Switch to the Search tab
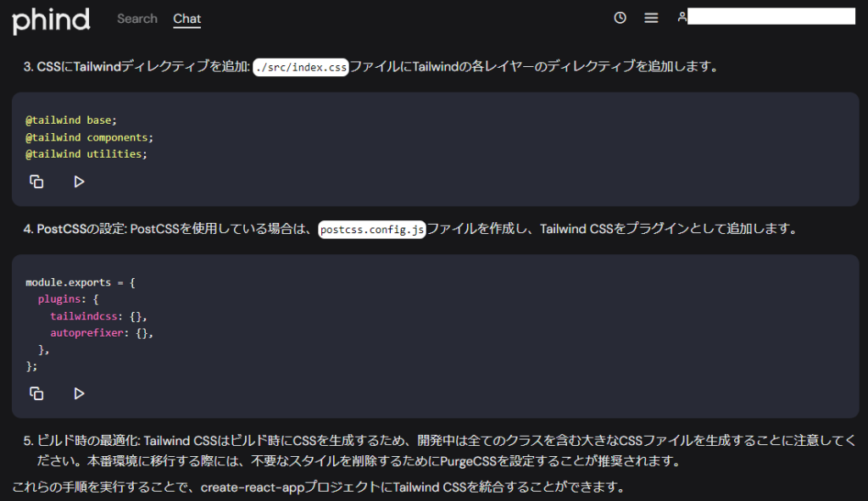This screenshot has height=501, width=868. coord(137,19)
